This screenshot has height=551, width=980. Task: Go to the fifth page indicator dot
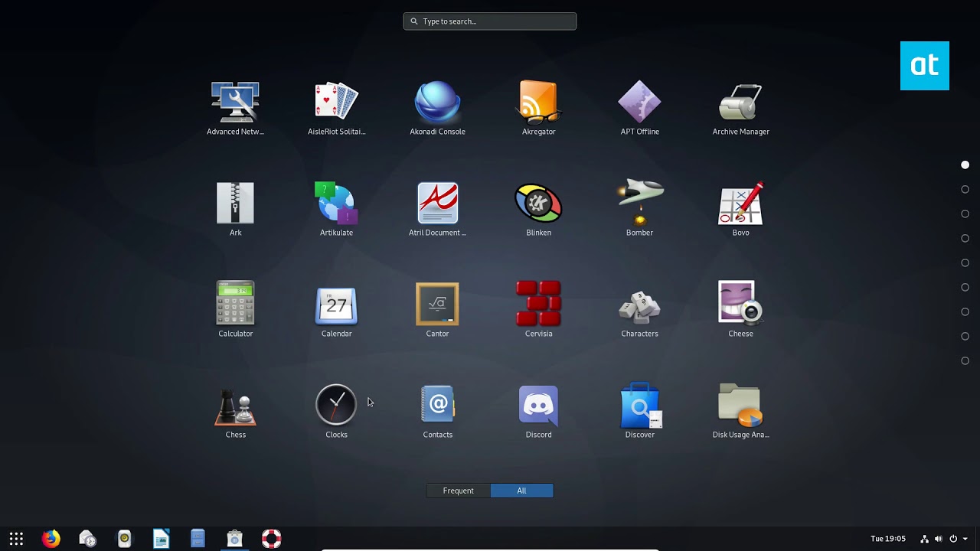[965, 263]
